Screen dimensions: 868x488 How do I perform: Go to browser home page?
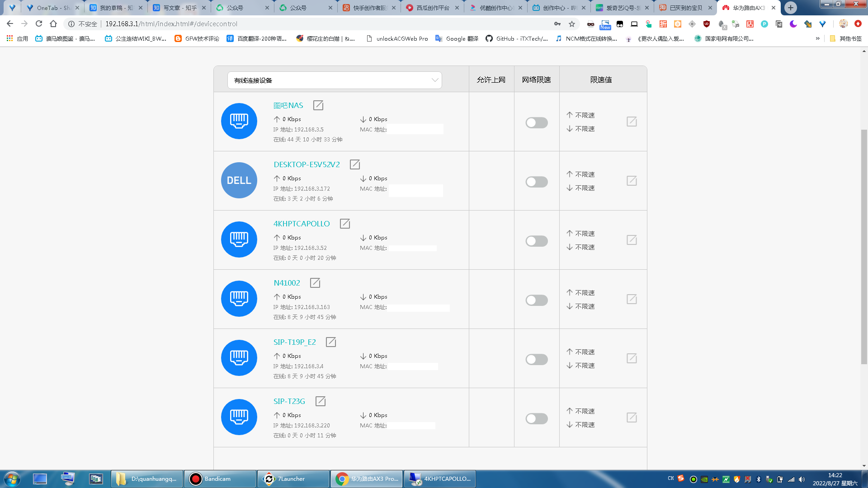pos(53,24)
